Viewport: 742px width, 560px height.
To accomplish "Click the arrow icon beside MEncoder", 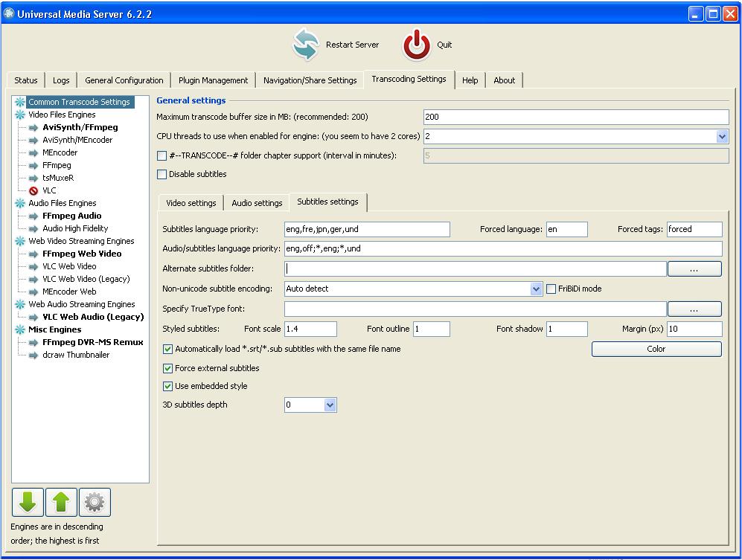I will (33, 152).
